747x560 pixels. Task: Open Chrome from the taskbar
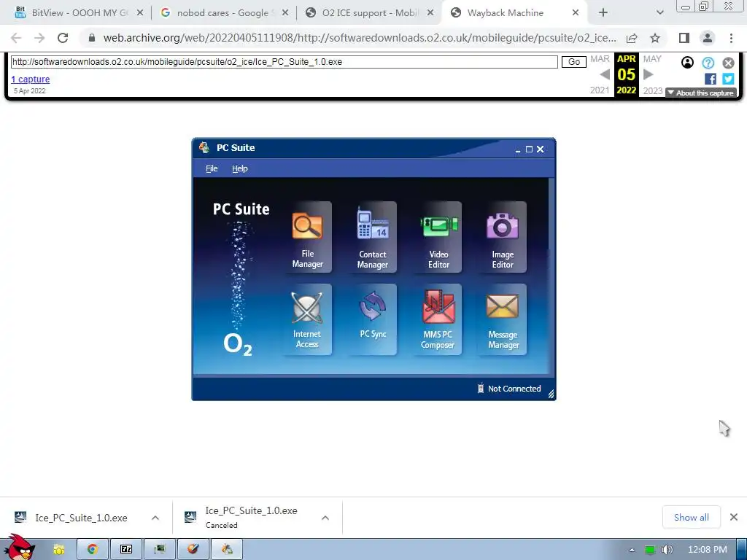pyautogui.click(x=92, y=549)
